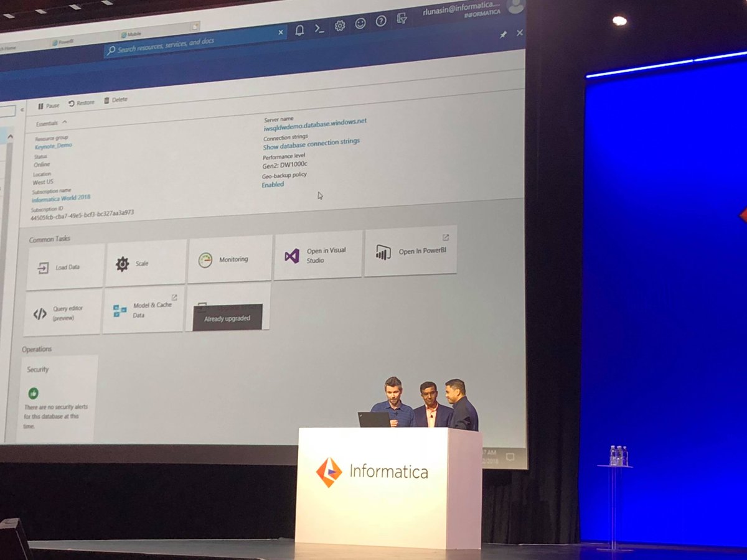Screen dimensions: 747x560
Task: Click the Query editor code brackets icon
Action: pyautogui.click(x=39, y=314)
